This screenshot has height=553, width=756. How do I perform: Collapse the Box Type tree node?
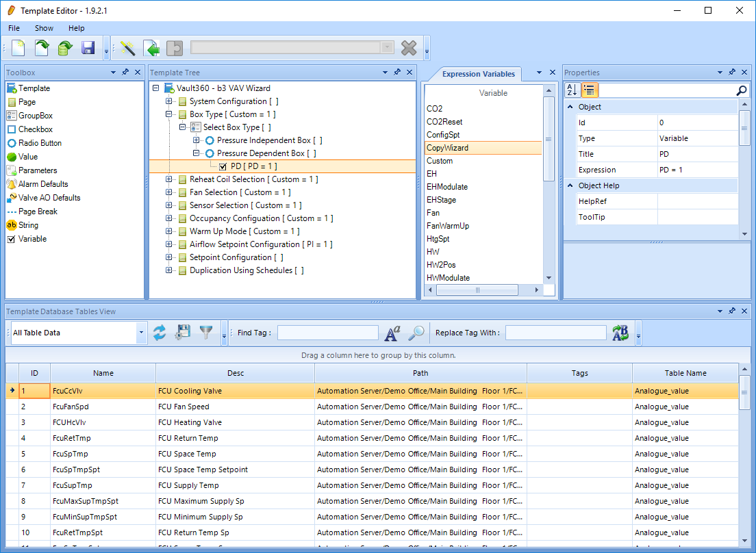[168, 114]
